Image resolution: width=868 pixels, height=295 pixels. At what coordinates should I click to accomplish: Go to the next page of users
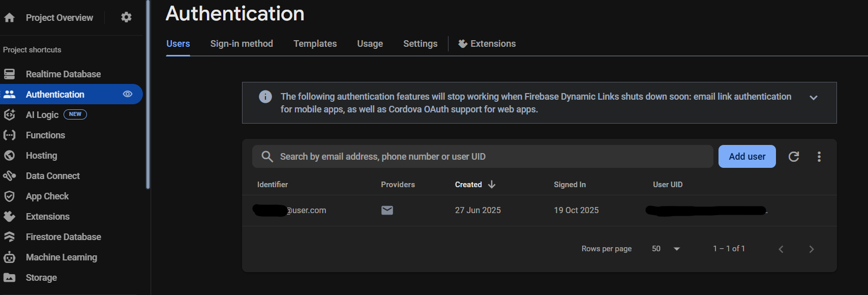(x=811, y=249)
